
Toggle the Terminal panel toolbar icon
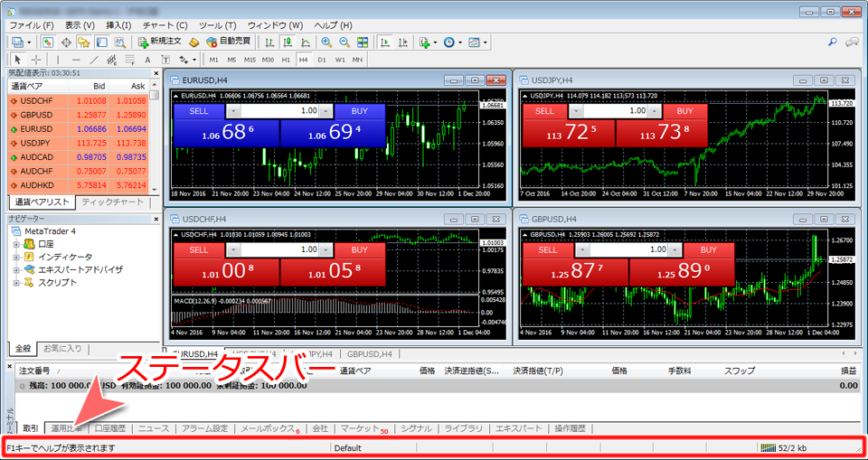pos(102,42)
